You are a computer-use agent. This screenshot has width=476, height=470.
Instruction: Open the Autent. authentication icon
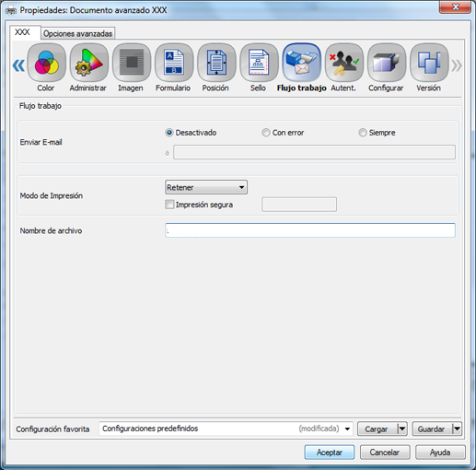pyautogui.click(x=344, y=63)
